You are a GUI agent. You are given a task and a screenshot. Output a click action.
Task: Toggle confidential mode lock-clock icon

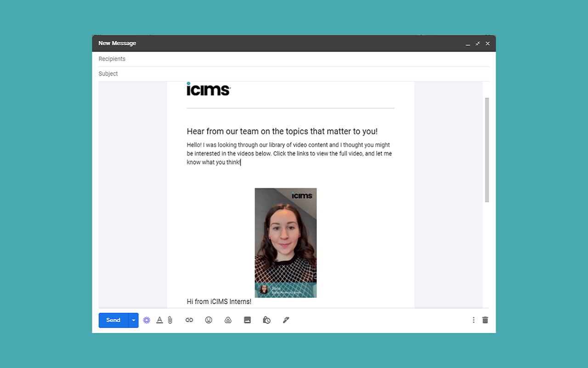[266, 320]
